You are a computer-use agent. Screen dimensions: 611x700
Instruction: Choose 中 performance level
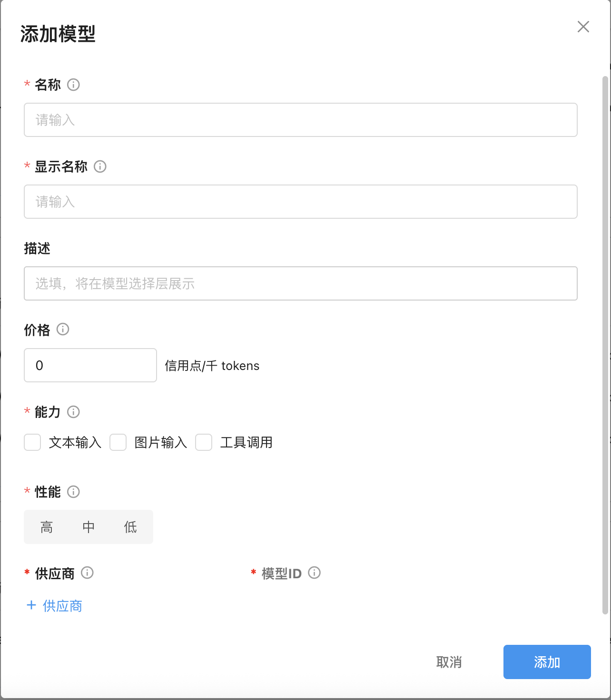89,527
